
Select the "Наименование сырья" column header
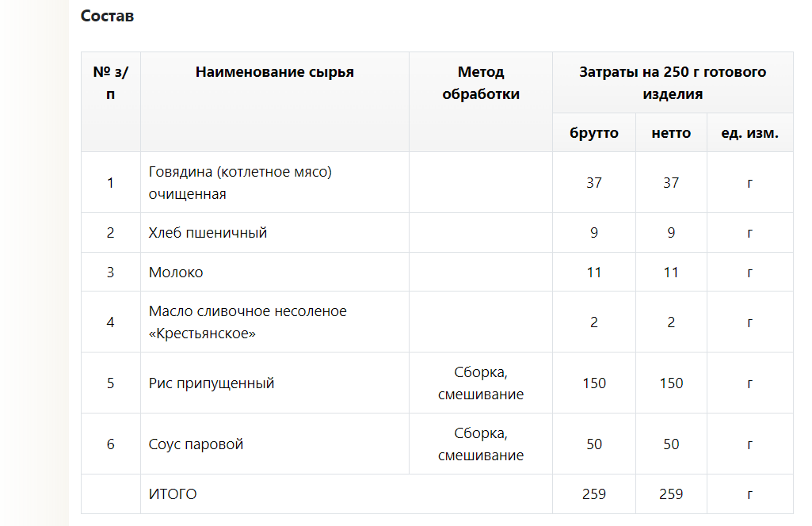[274, 73]
